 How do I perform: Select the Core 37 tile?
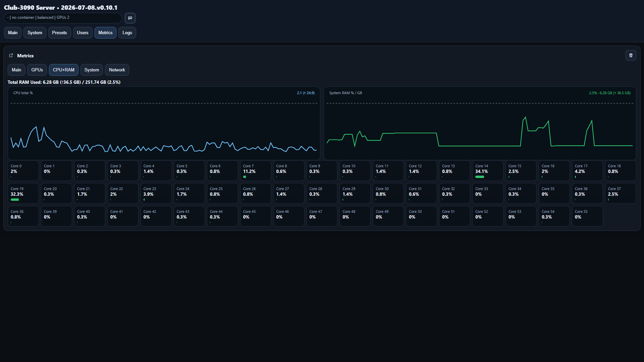click(x=621, y=193)
